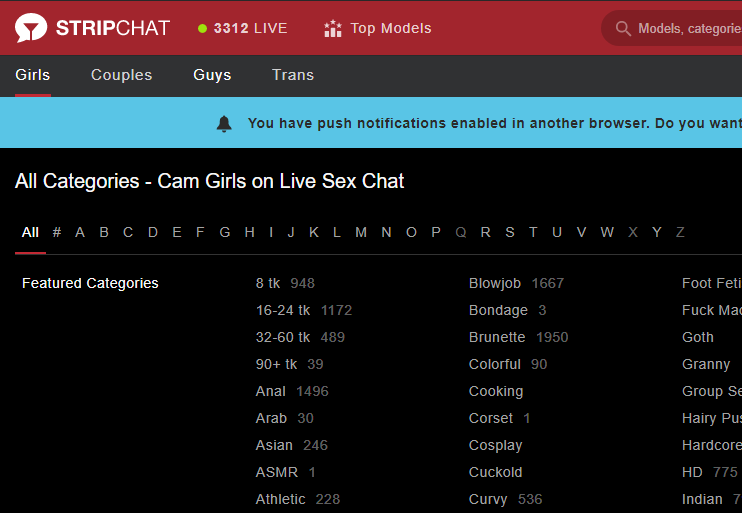Filter categories by letter V
The width and height of the screenshot is (742, 513).
(x=581, y=232)
